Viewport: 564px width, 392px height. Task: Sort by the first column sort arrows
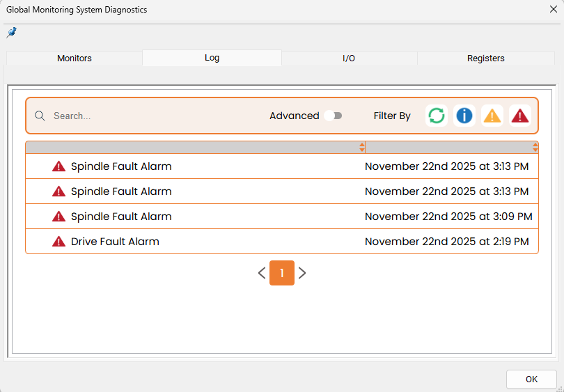pyautogui.click(x=361, y=148)
